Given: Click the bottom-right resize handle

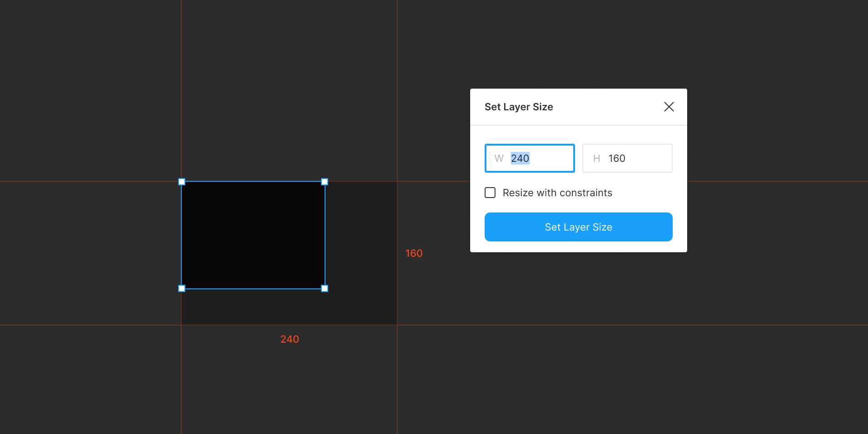Looking at the screenshot, I should 325,288.
